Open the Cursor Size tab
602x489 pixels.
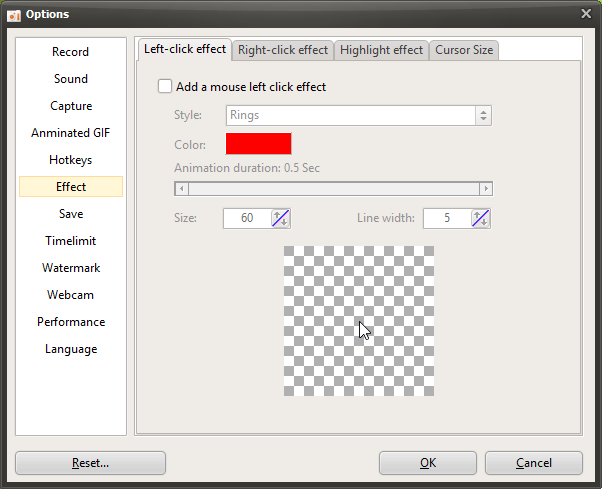coord(463,50)
